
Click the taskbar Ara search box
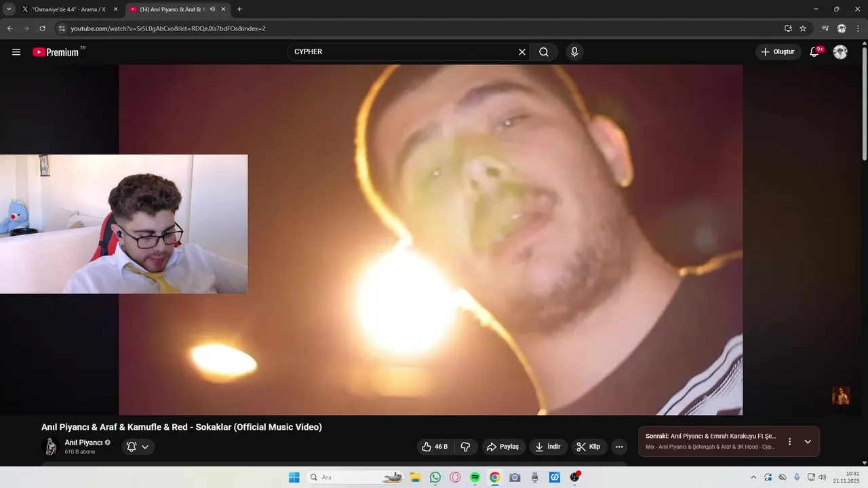(355, 477)
